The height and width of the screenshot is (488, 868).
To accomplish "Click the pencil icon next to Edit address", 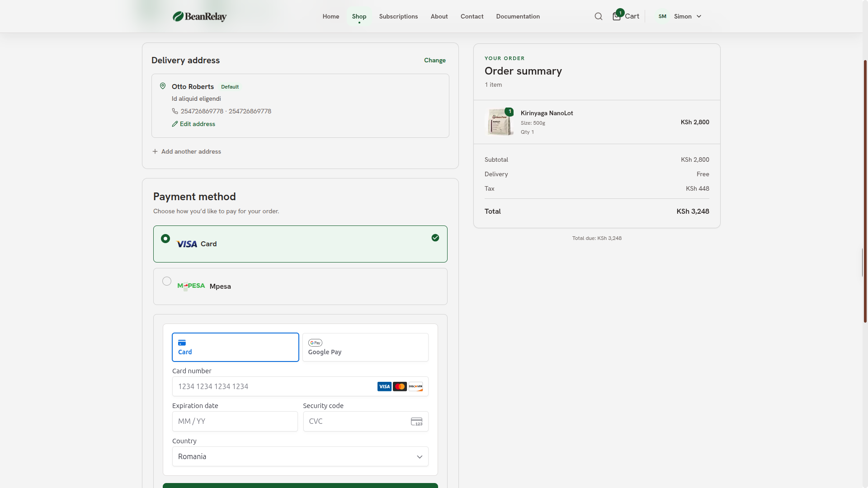I will point(175,124).
